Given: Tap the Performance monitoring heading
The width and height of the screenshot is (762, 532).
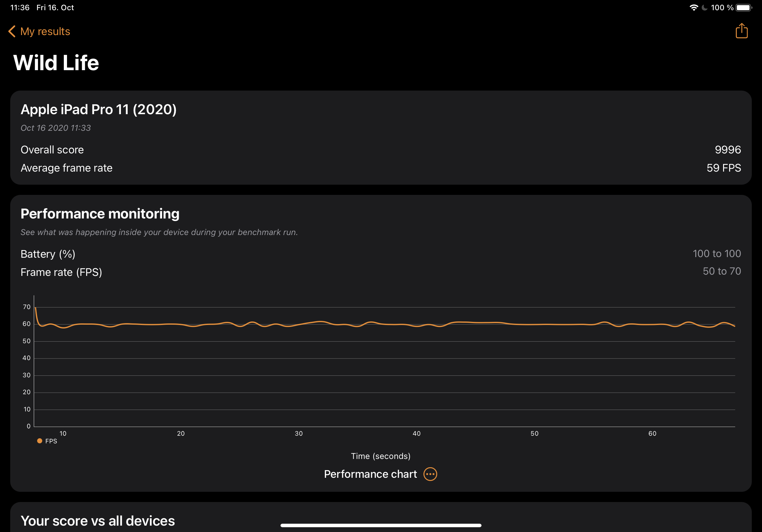Looking at the screenshot, I should (100, 214).
